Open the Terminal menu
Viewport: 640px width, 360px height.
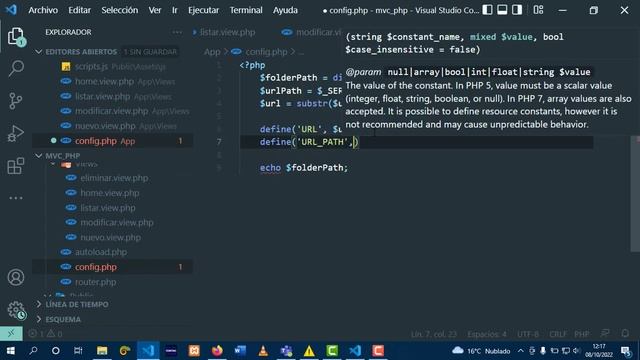point(246,10)
